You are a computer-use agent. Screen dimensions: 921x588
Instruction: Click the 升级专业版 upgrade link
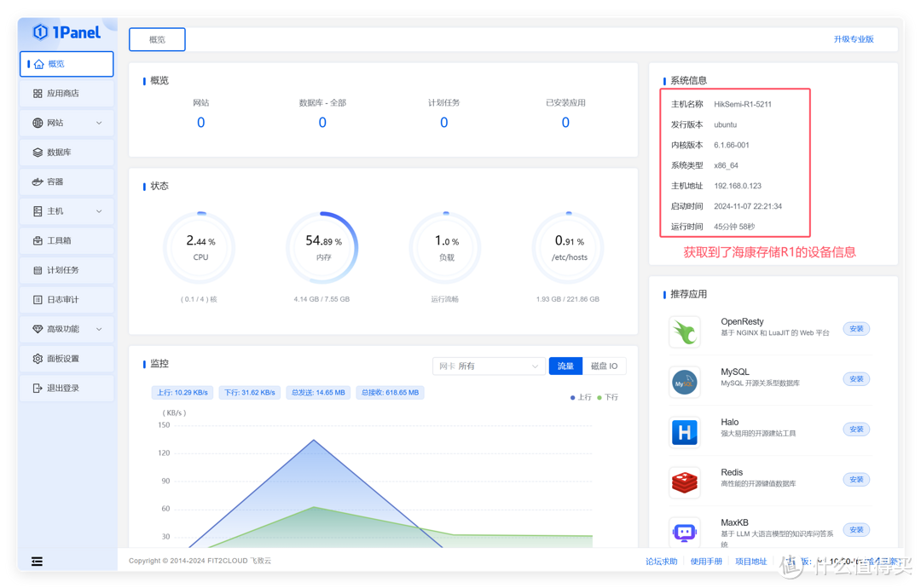[853, 39]
